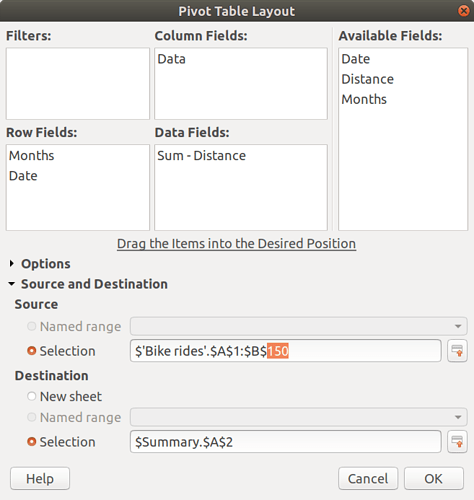Click the Destination selection shrink icon
The width and height of the screenshot is (474, 500).
point(457,442)
